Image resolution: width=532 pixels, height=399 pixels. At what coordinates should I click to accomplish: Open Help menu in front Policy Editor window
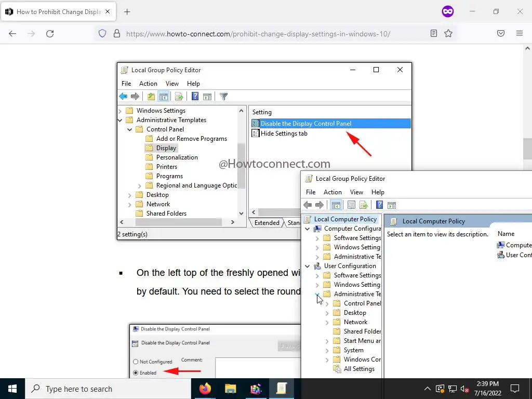point(378,192)
